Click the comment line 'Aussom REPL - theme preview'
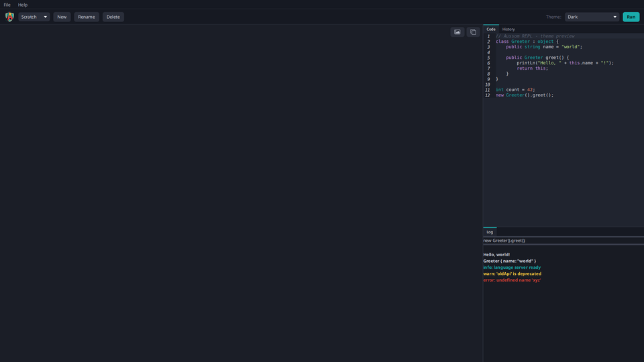The width and height of the screenshot is (644, 362). point(535,36)
